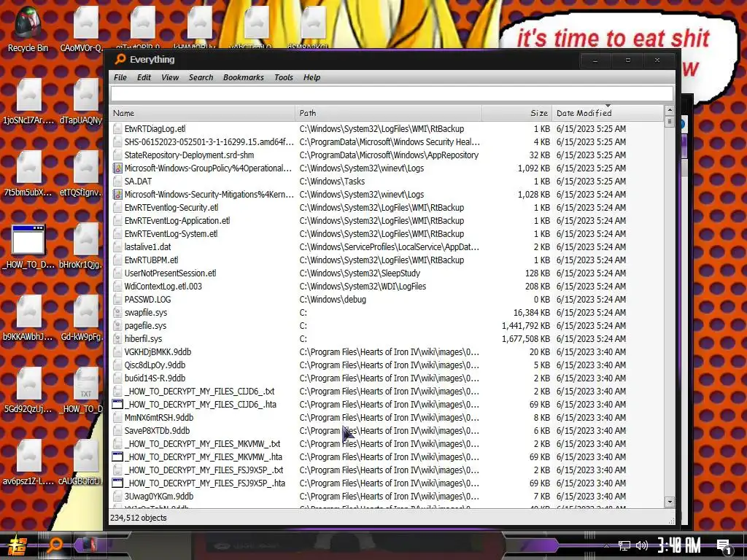Select MmNX6mtRSH.9ddb in results
Viewport: 747px width, 560px height.
click(x=386, y=418)
